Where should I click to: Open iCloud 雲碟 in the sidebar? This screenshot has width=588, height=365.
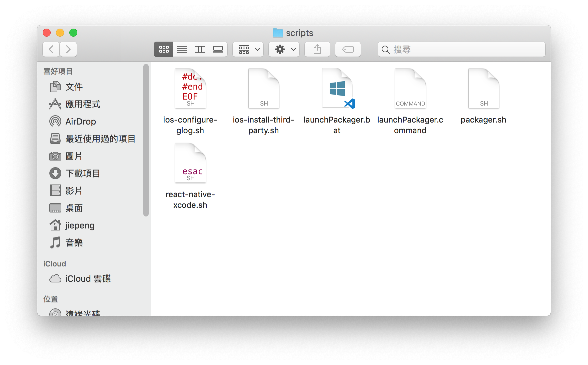coord(88,279)
